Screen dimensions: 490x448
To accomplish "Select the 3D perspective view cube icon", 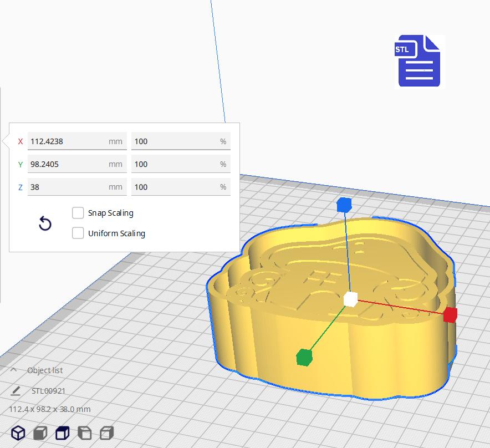I will pos(18,432).
